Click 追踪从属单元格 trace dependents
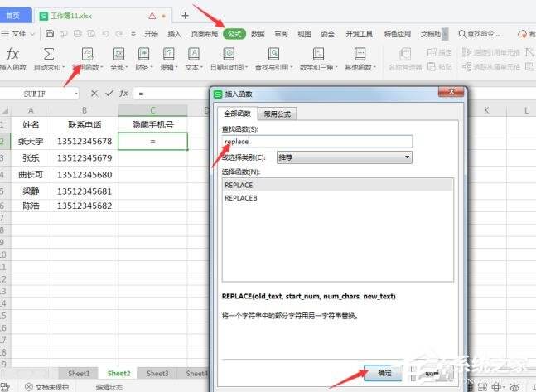This screenshot has width=536, height=392. pos(491,66)
